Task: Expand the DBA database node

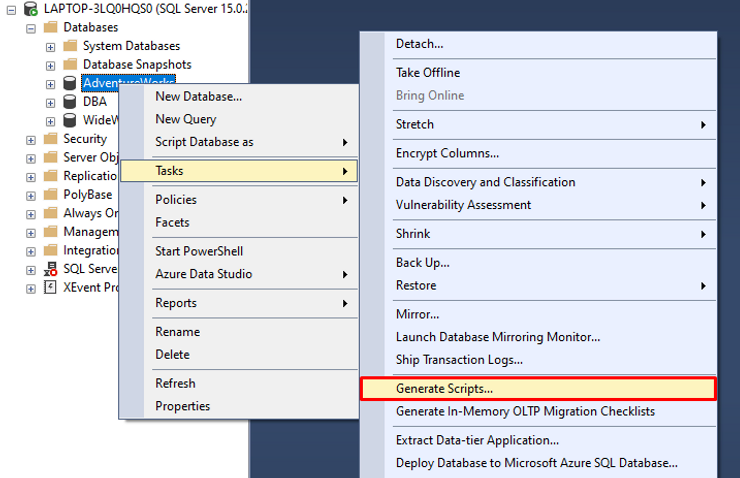Action: click(50, 103)
